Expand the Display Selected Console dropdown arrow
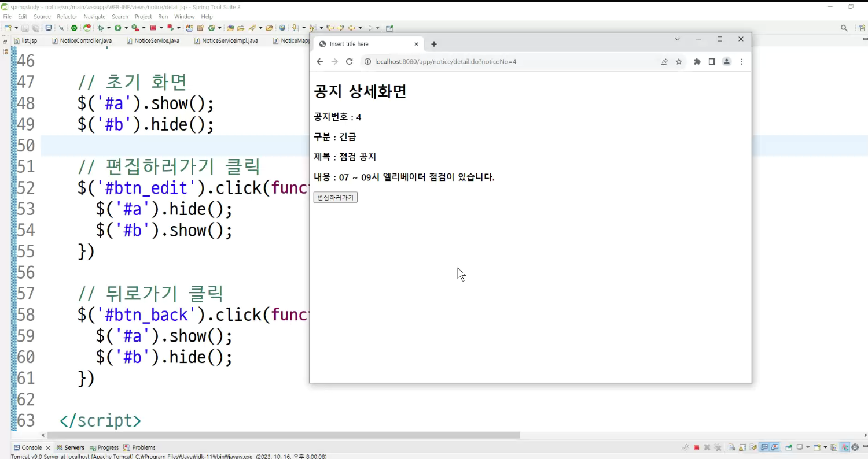868x459 pixels. [x=808, y=447]
